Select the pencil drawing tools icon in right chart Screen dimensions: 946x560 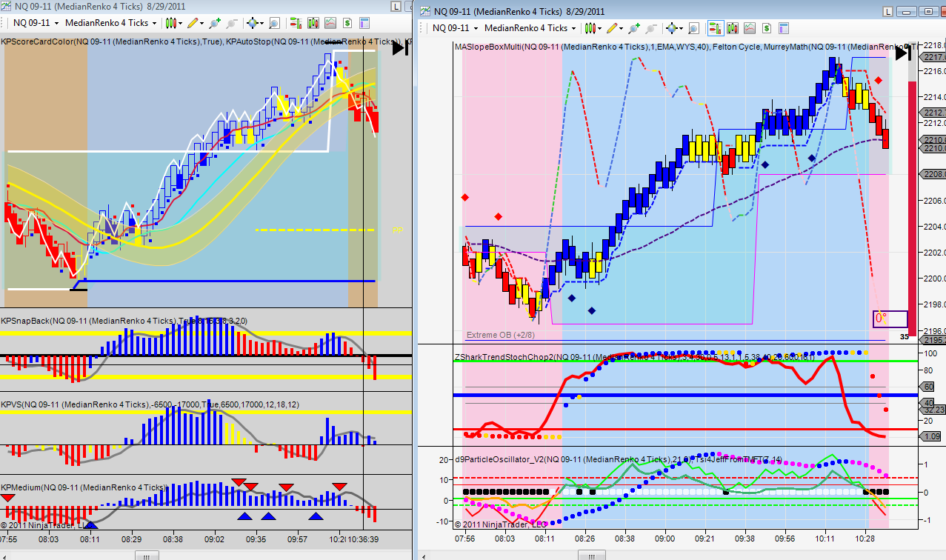point(612,28)
